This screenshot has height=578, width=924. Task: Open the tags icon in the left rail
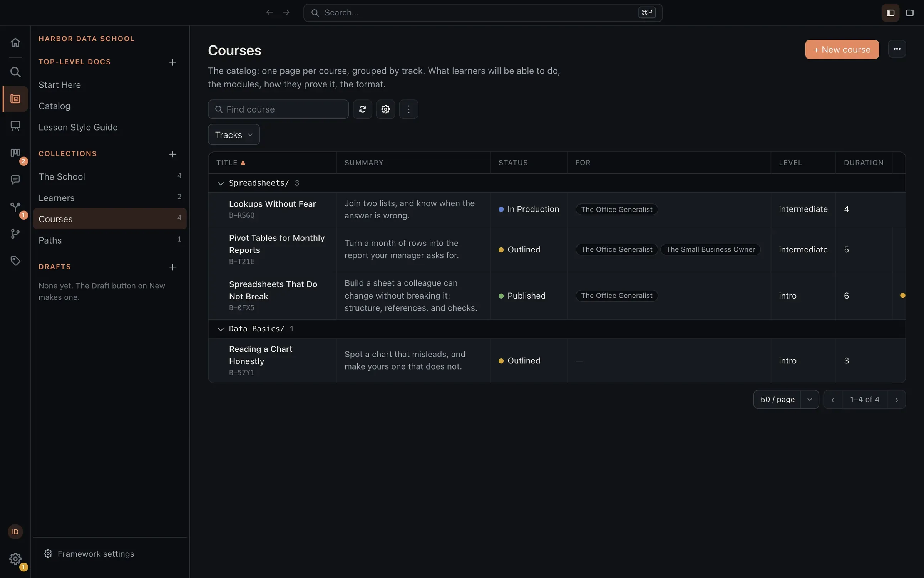click(x=15, y=261)
